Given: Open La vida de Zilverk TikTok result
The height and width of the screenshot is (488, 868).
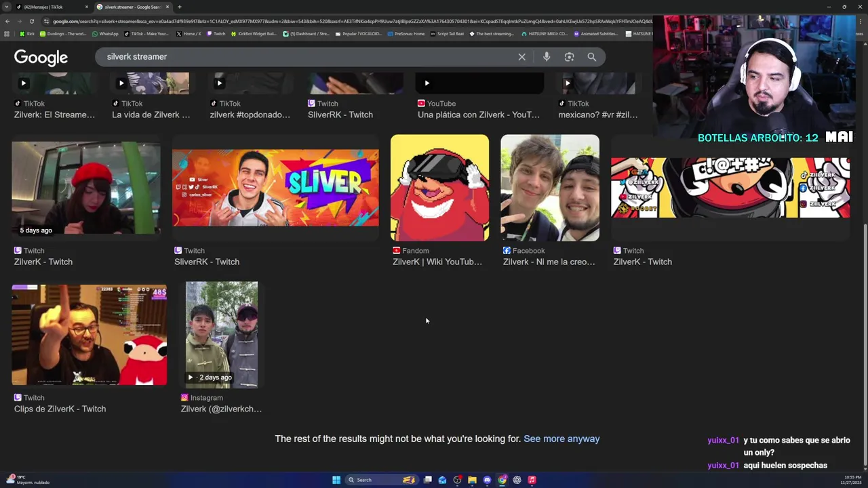Looking at the screenshot, I should click(x=151, y=115).
